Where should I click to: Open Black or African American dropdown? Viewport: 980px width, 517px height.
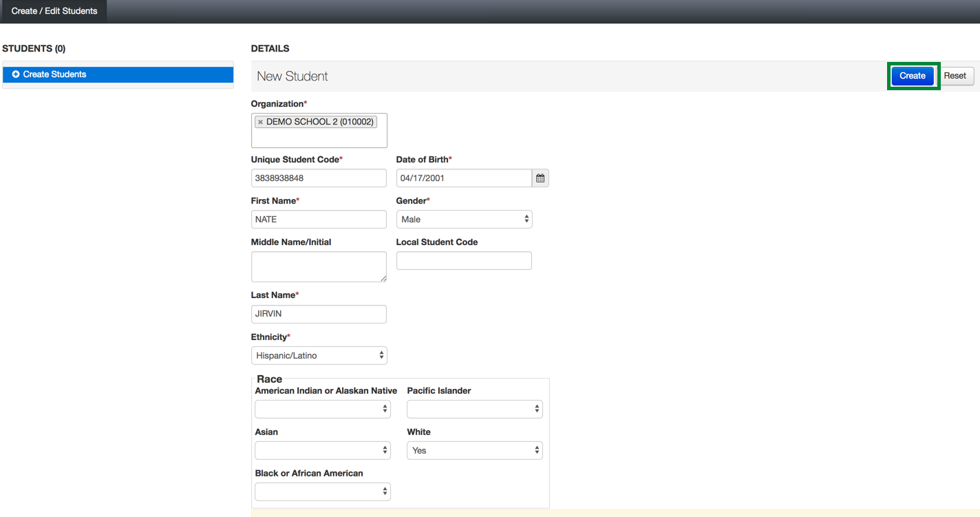pyautogui.click(x=322, y=492)
